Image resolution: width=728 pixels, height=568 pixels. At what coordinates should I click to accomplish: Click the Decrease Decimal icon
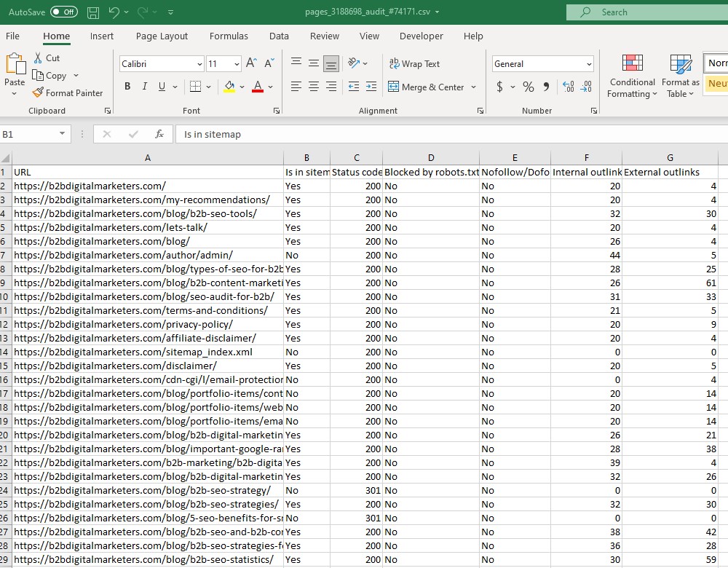pos(586,87)
